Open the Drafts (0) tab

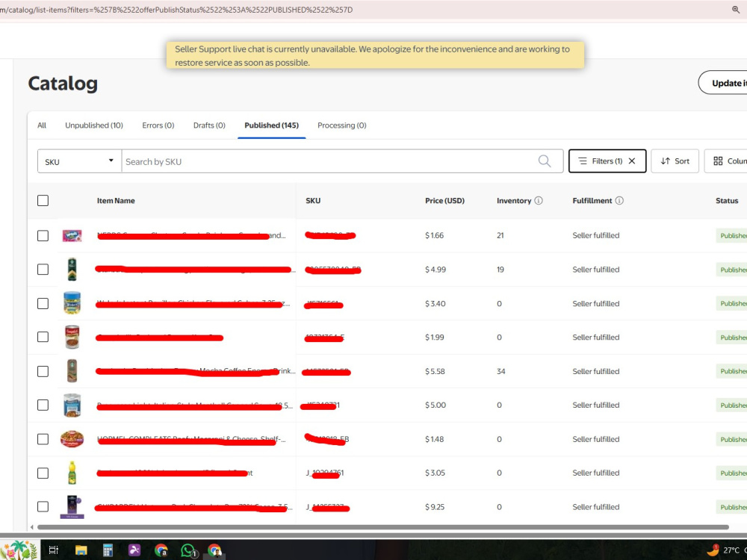(209, 125)
